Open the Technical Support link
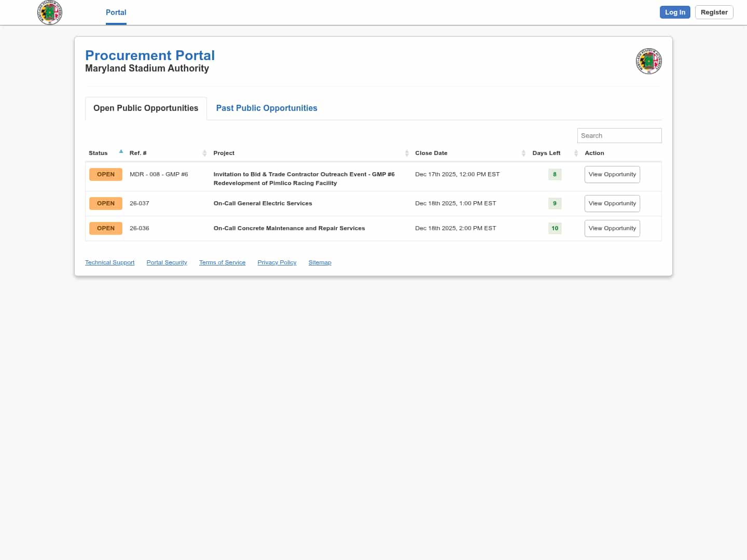 click(109, 262)
